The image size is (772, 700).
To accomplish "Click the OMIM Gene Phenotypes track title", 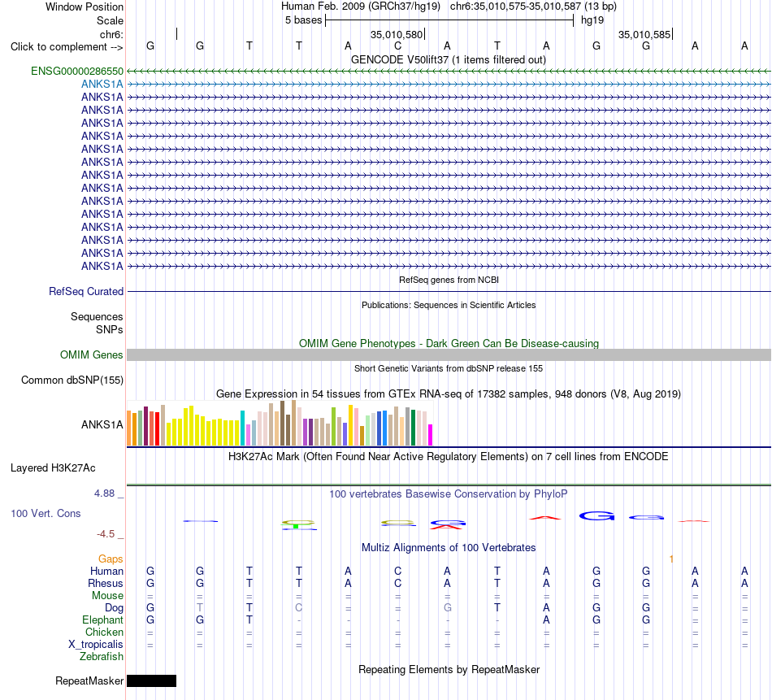I will [449, 343].
